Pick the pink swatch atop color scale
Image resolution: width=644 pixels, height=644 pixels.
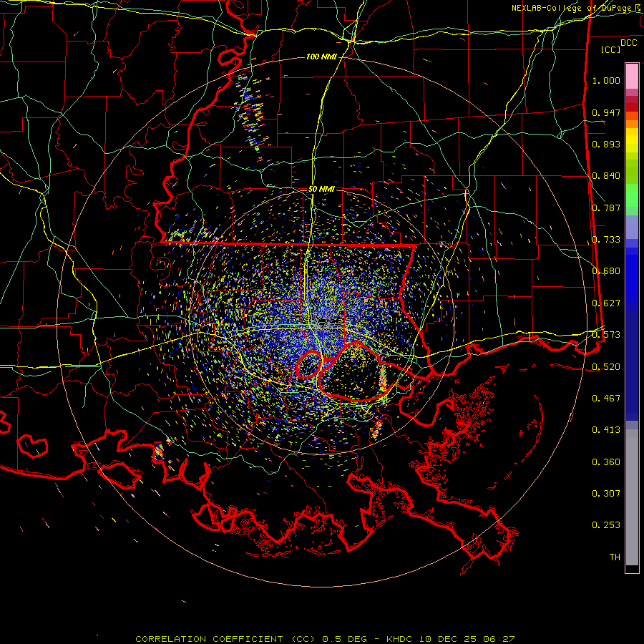click(x=632, y=77)
